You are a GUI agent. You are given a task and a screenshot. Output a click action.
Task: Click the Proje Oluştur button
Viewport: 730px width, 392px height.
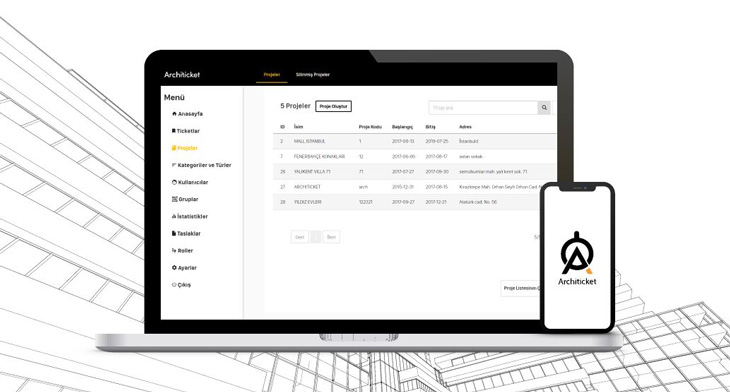coord(333,106)
